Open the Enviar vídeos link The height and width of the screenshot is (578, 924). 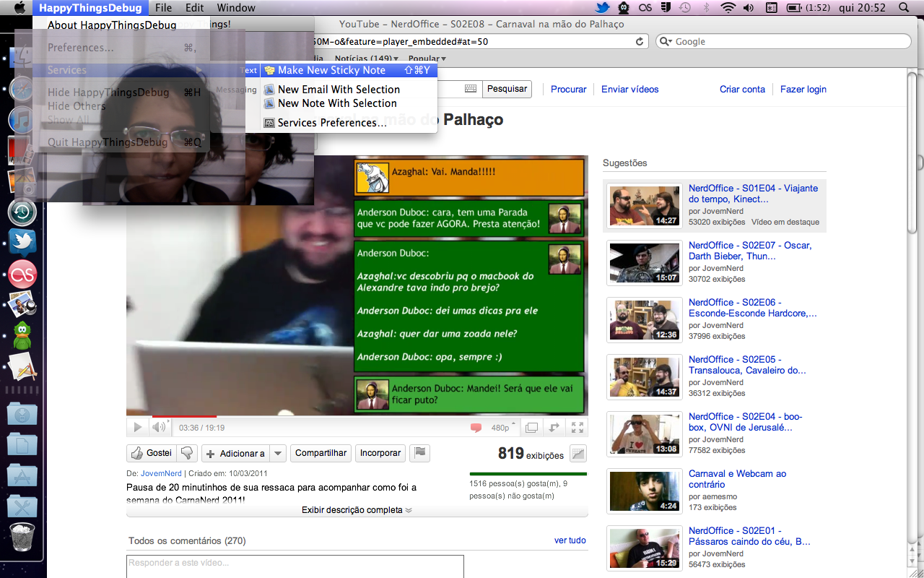click(x=630, y=89)
